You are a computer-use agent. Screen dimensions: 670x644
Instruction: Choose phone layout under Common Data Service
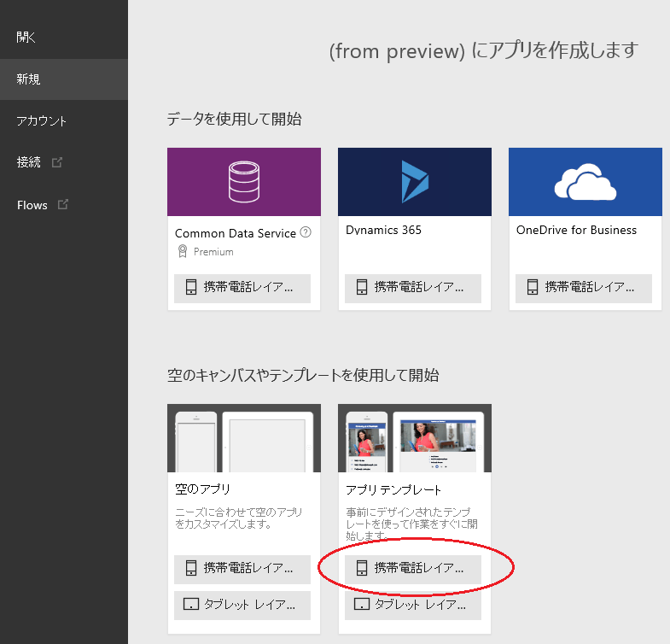coord(242,288)
